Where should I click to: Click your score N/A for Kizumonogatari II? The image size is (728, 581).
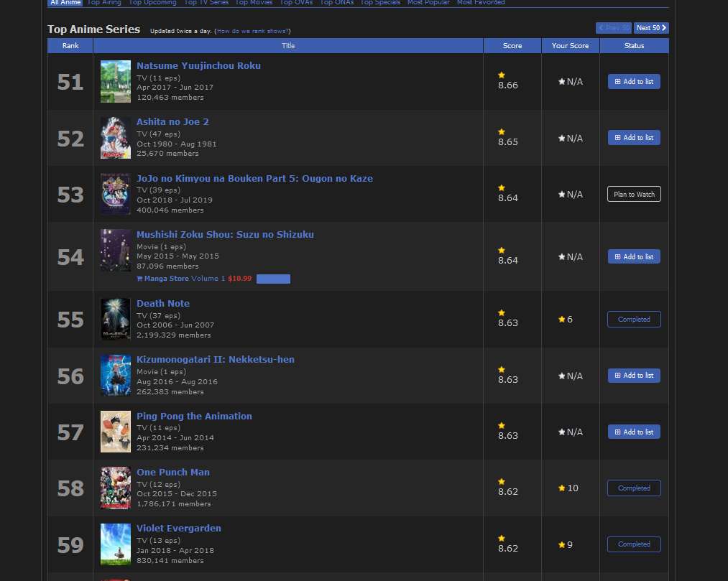(570, 376)
